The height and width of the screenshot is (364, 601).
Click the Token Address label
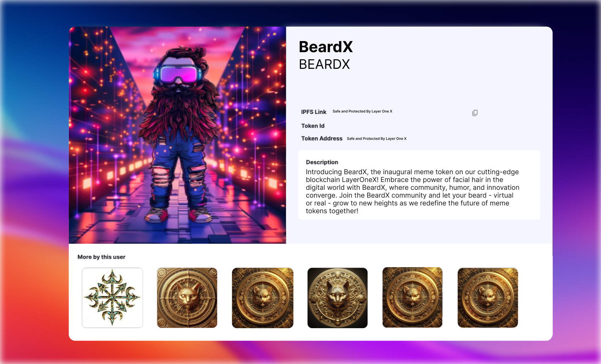click(x=322, y=138)
